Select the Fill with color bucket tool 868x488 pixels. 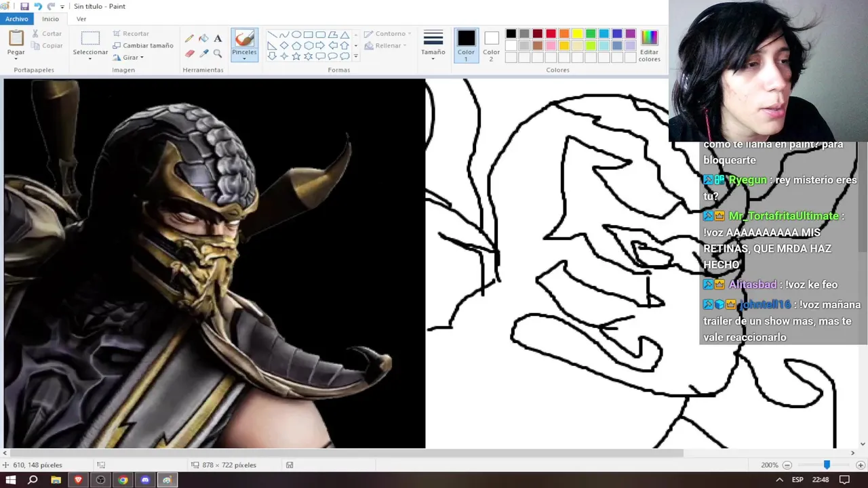click(x=203, y=39)
